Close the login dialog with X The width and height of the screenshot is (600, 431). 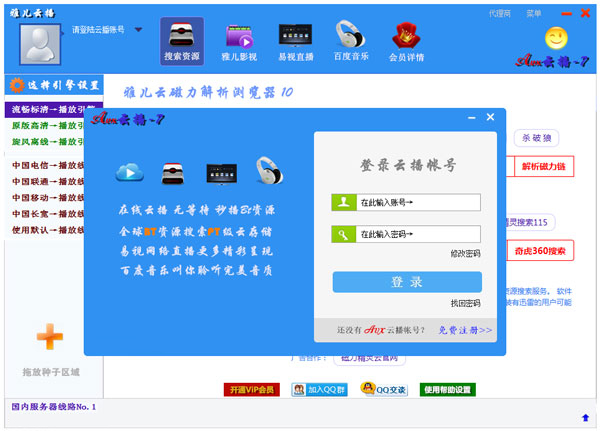point(490,118)
